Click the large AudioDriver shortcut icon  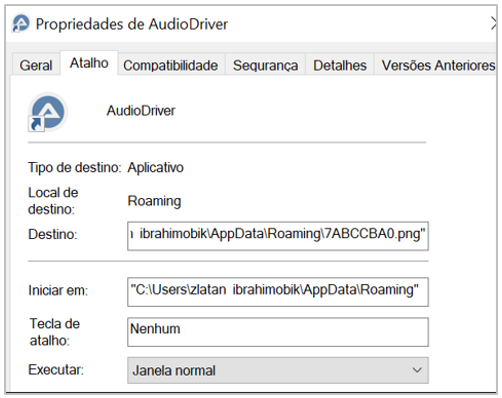(48, 113)
